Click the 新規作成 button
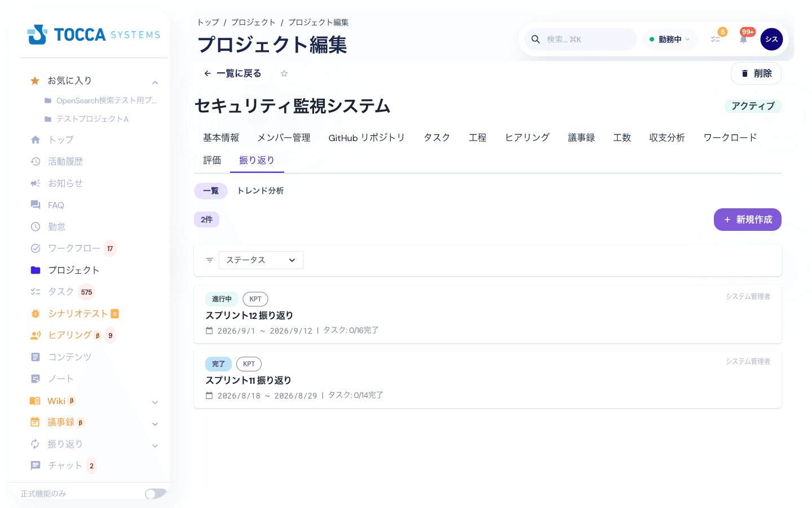 (x=748, y=220)
